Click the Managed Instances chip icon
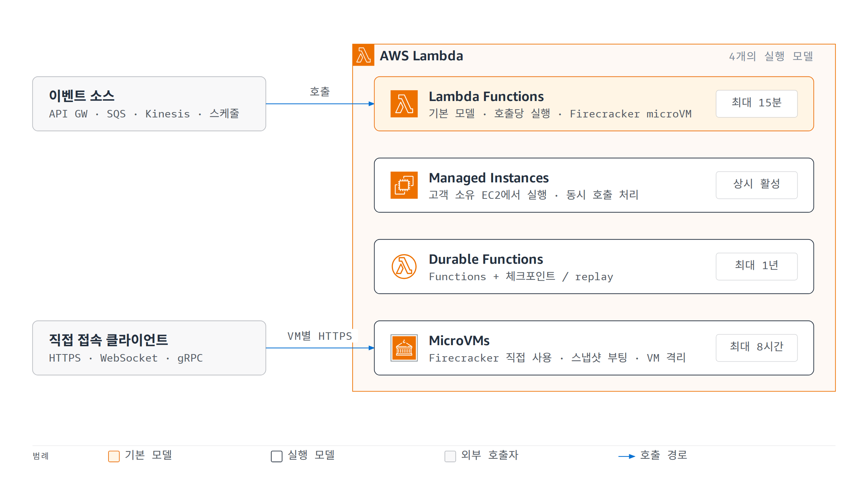Image resolution: width=868 pixels, height=489 pixels. (x=404, y=185)
